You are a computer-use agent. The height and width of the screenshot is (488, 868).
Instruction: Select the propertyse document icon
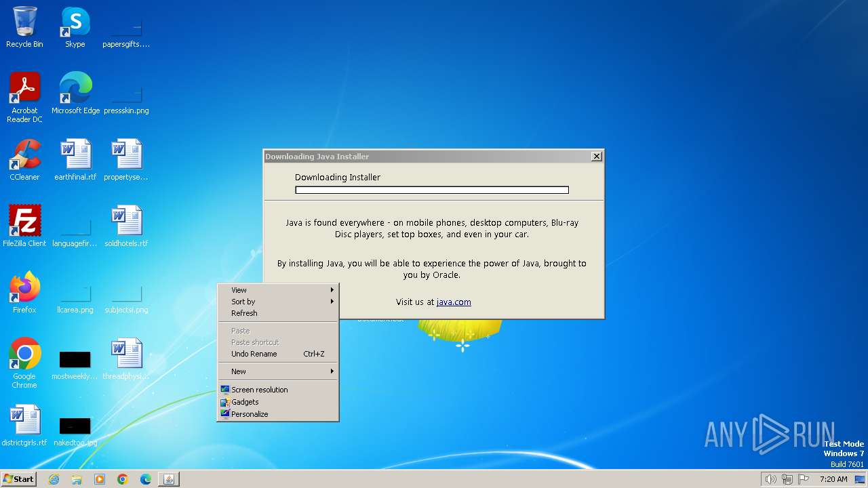click(x=126, y=160)
